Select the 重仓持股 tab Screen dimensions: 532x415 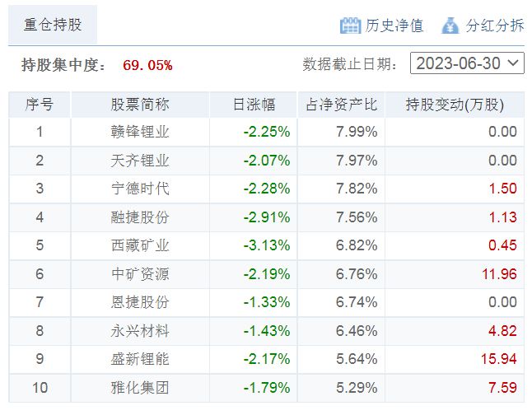(x=53, y=25)
